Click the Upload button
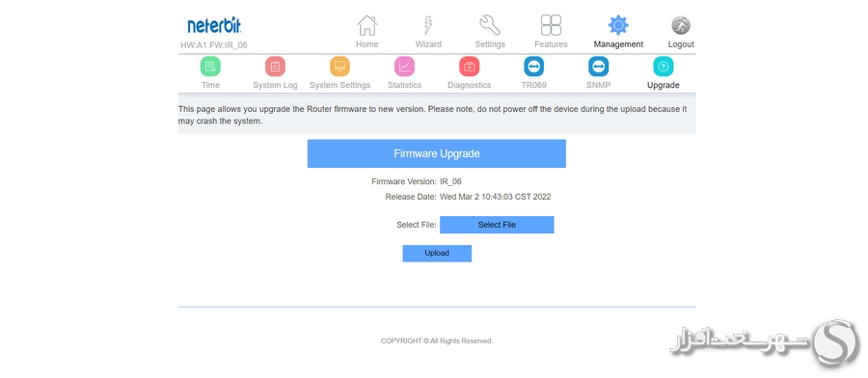Viewport: 868px width, 378px height. point(437,254)
